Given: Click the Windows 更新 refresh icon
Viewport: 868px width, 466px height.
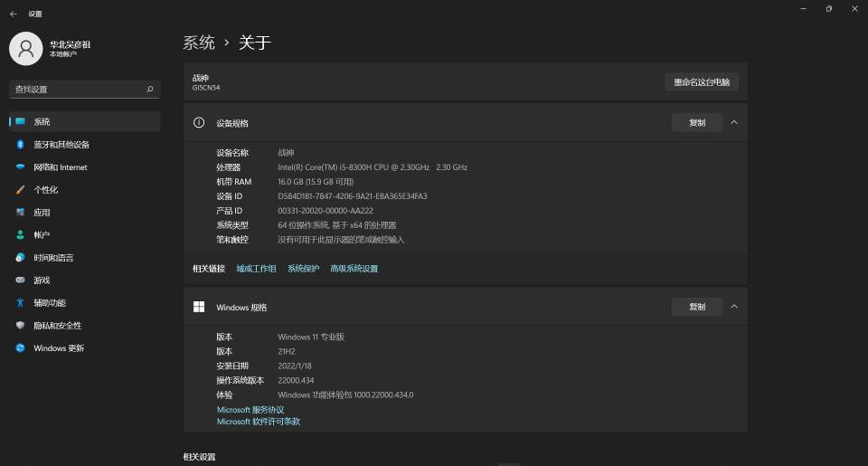Looking at the screenshot, I should (21, 348).
